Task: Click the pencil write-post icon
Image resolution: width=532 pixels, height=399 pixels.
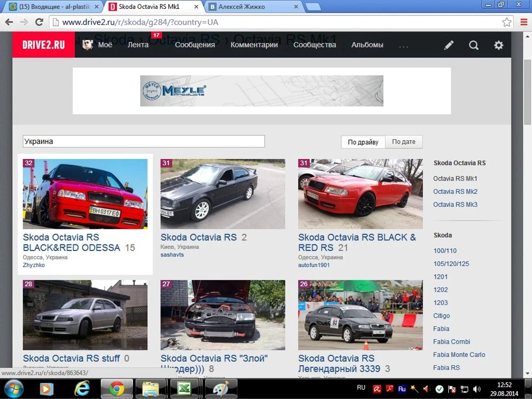Action: tap(449, 45)
